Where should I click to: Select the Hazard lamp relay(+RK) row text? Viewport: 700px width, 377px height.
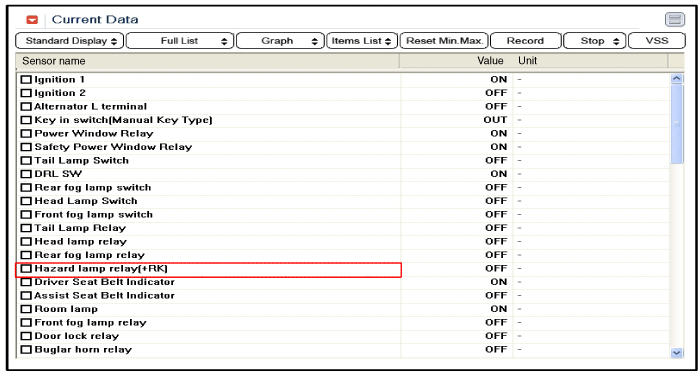101,268
